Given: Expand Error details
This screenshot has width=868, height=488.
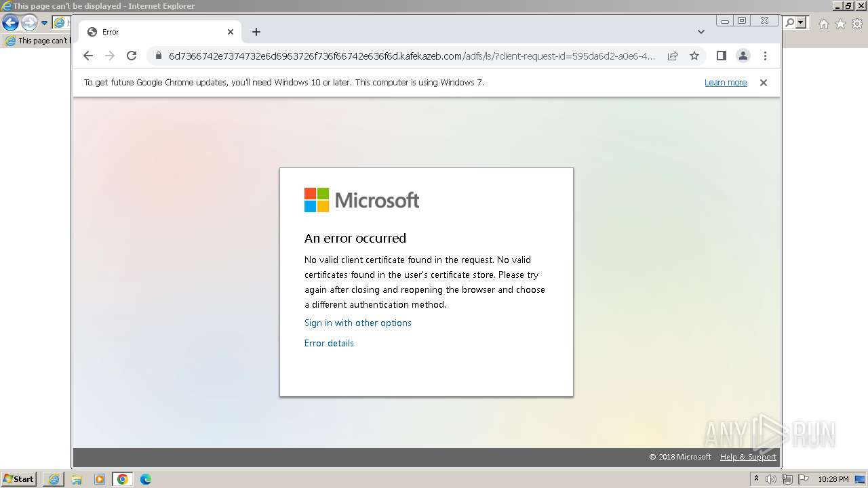Looking at the screenshot, I should (329, 343).
